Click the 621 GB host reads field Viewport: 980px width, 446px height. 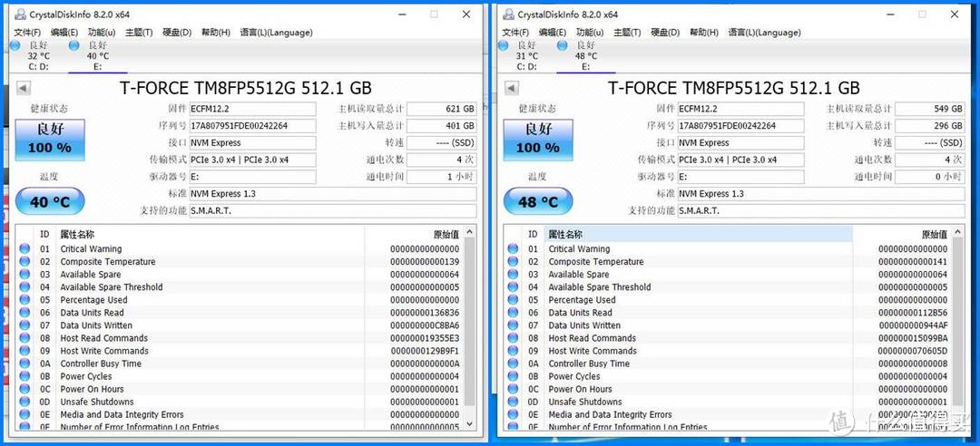[x=441, y=109]
